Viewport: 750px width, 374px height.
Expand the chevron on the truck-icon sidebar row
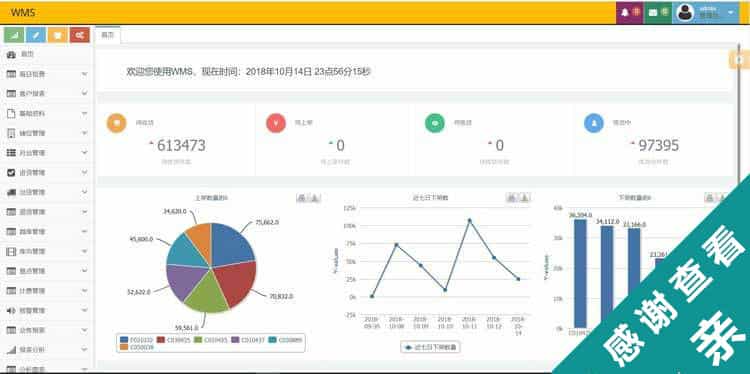click(x=84, y=192)
